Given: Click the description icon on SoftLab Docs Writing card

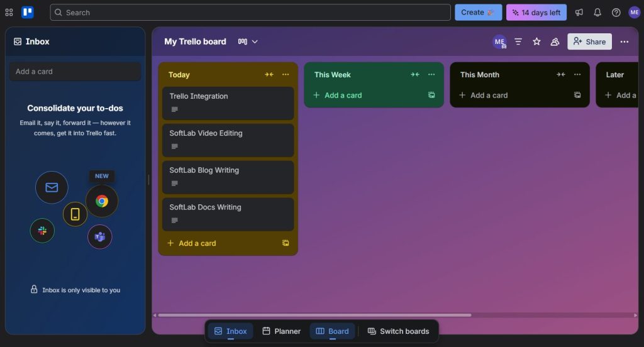Looking at the screenshot, I should pos(175,220).
